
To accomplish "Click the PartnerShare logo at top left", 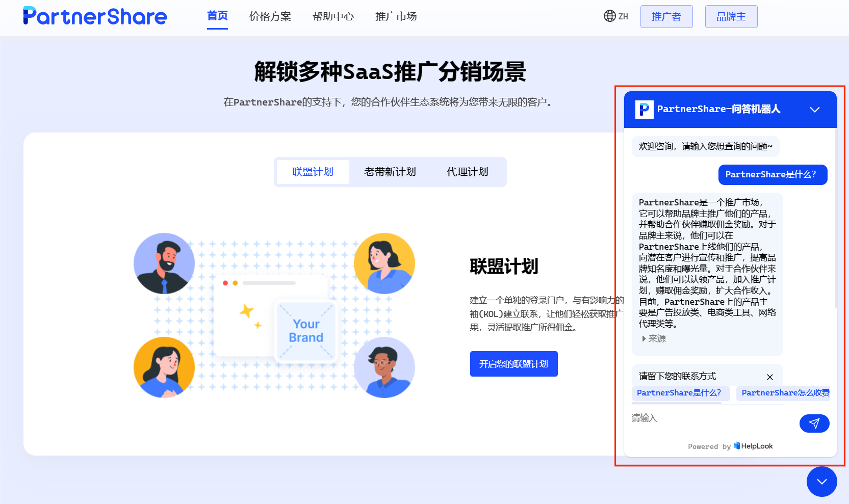I will [95, 16].
